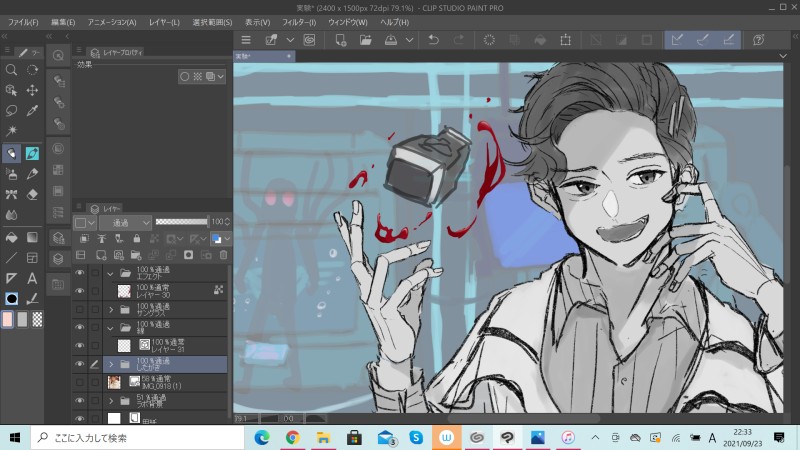Expand the サングラス layer folder
Image resolution: width=800 pixels, height=450 pixels.
point(111,310)
